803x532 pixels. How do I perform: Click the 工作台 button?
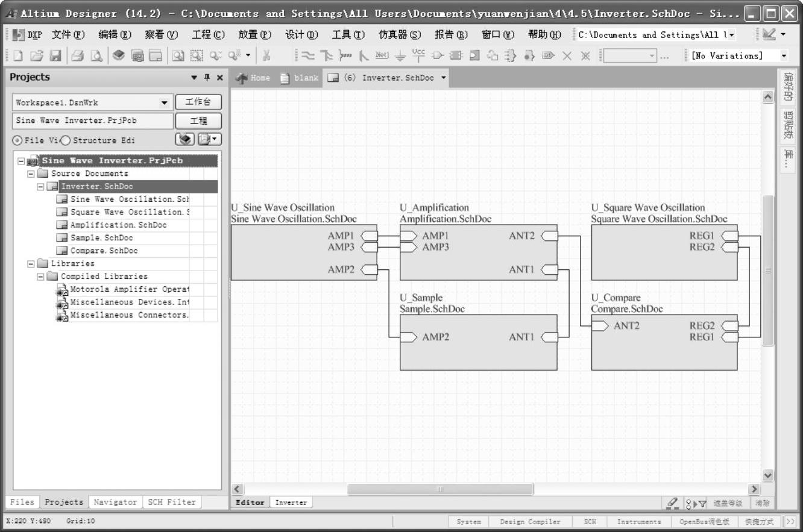[198, 102]
